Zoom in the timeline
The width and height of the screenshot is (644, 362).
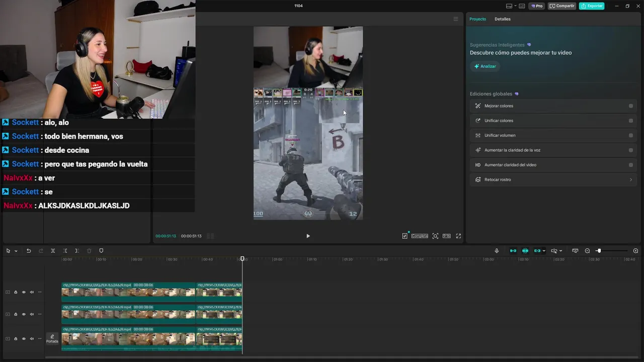[635, 251]
